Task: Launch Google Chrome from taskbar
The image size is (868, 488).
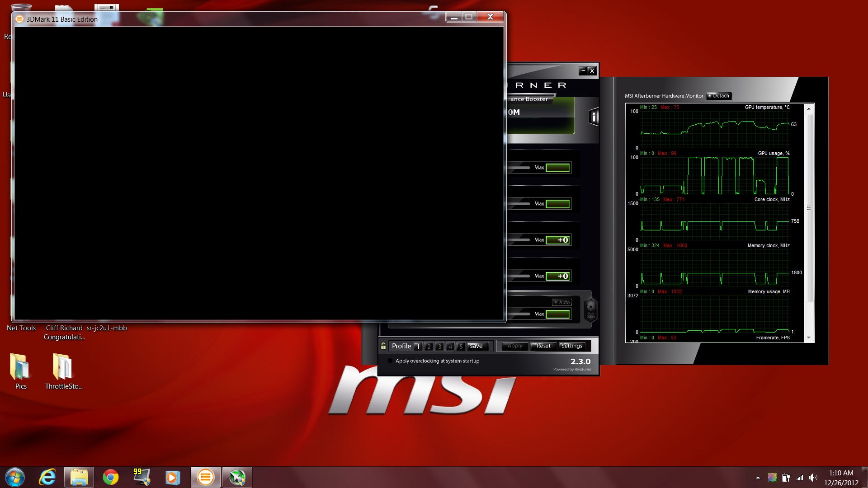Action: 111,477
